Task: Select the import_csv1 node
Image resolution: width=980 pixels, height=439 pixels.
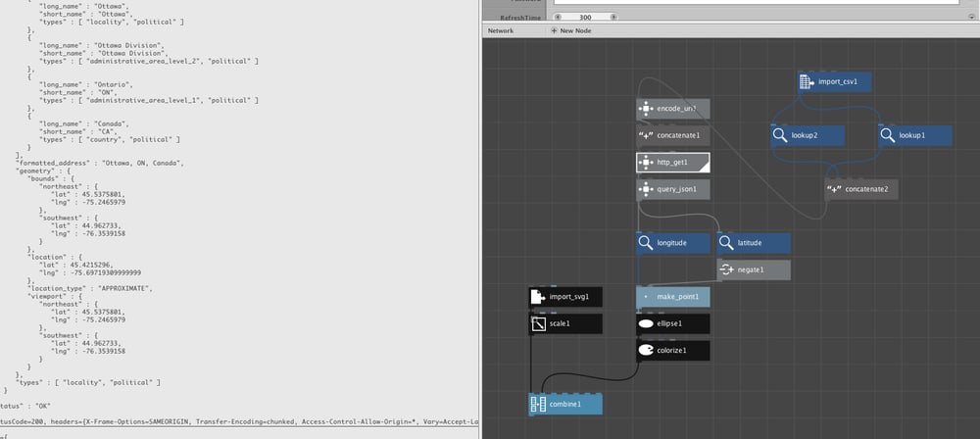Action: click(x=834, y=82)
